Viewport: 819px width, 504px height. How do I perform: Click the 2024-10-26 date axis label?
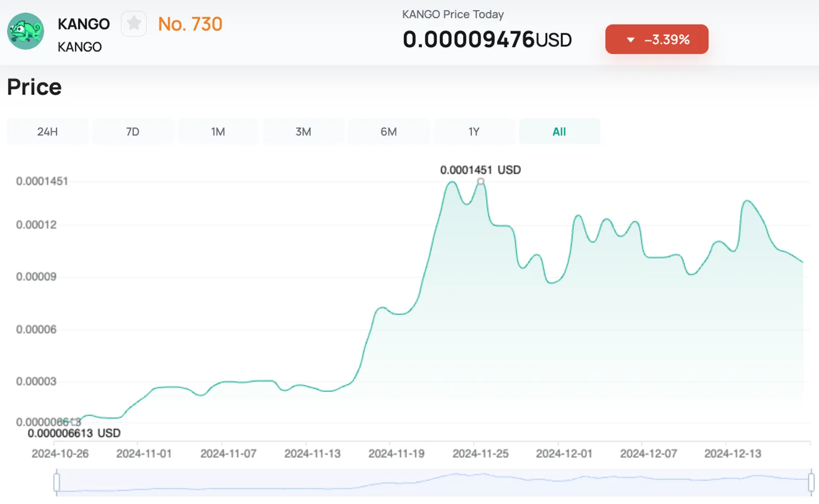[x=60, y=453]
